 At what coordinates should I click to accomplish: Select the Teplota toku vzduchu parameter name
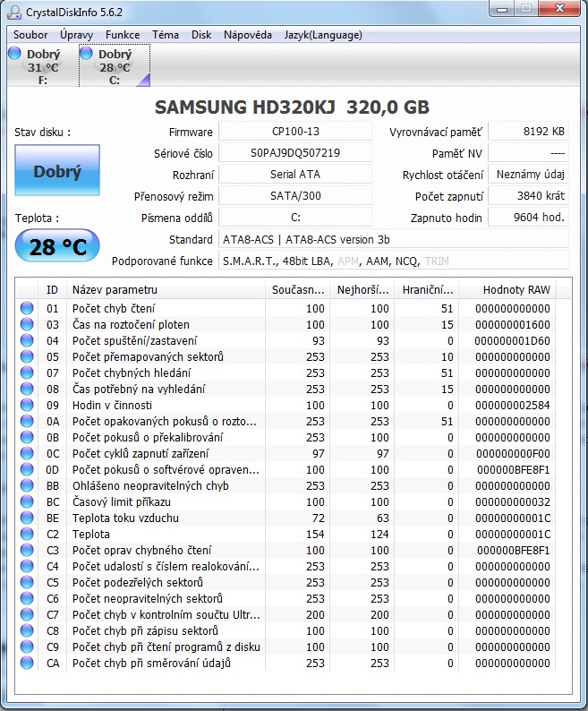125,518
